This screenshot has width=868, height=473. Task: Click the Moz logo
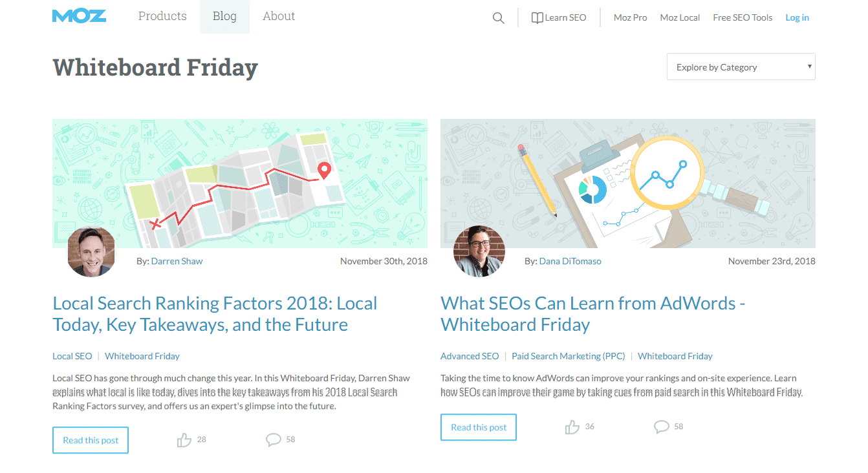(x=79, y=16)
